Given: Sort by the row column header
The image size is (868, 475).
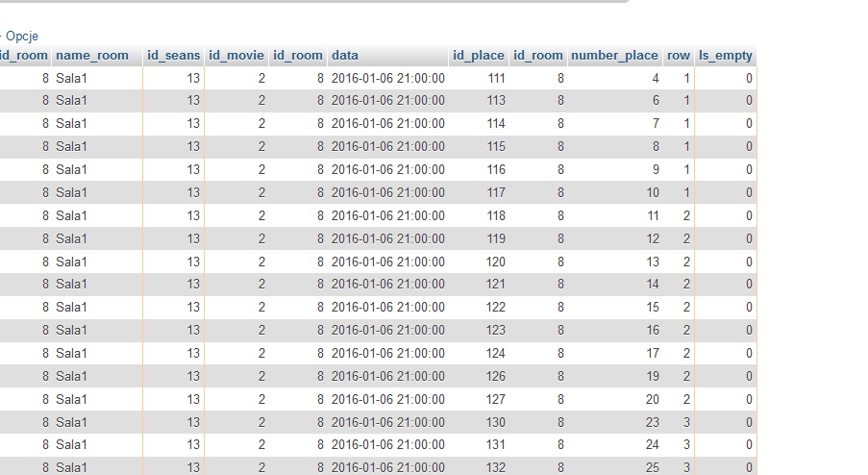Looking at the screenshot, I should [678, 56].
